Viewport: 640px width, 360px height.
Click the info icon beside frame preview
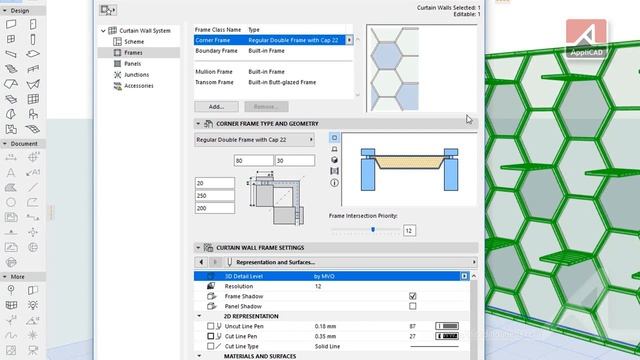(x=334, y=182)
